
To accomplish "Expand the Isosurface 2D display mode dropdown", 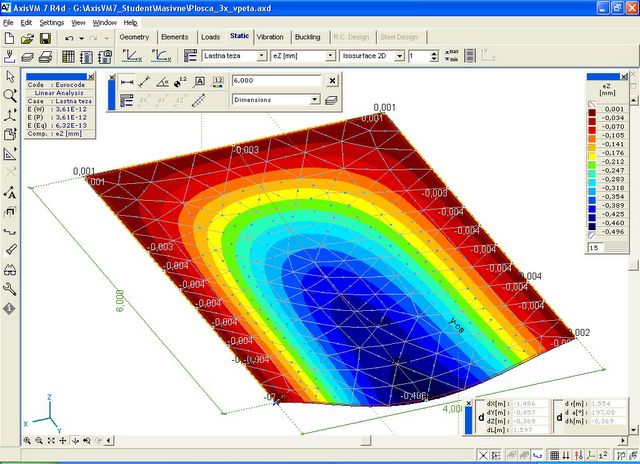I will [x=400, y=56].
